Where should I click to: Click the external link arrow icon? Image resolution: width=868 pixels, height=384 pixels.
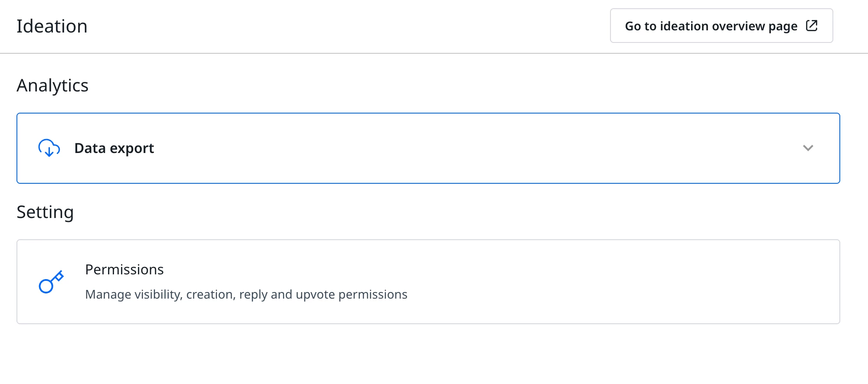(812, 26)
